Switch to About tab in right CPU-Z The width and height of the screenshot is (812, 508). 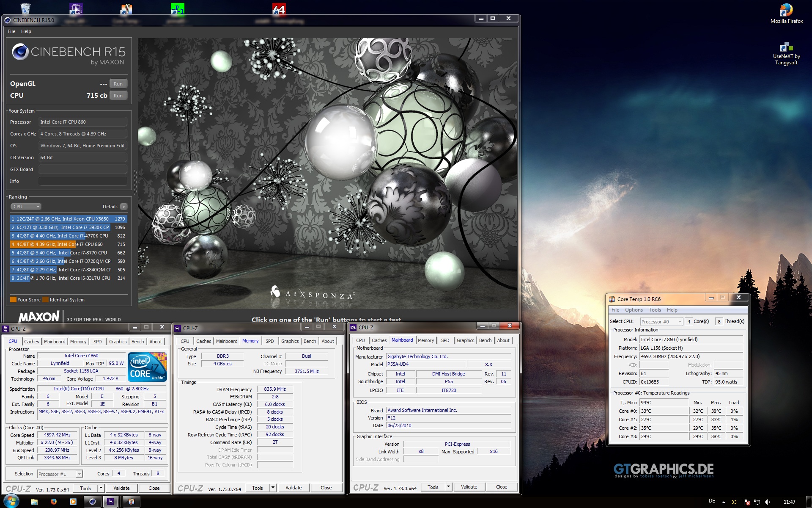point(503,340)
